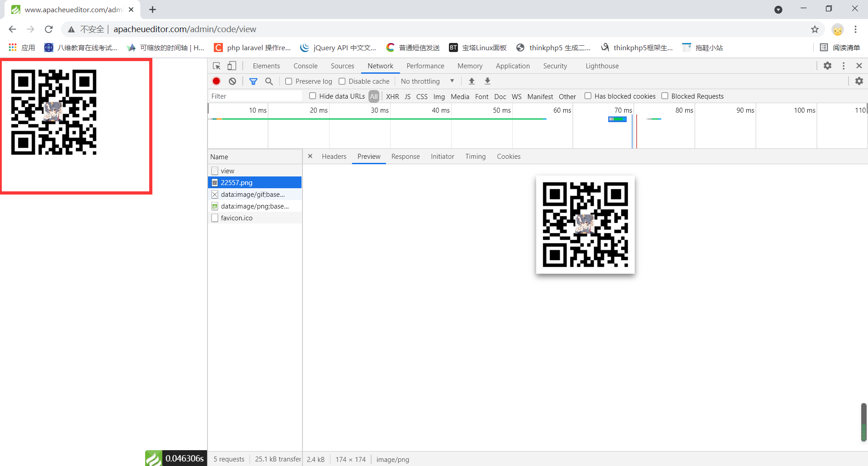Close the request details pane

point(310,156)
